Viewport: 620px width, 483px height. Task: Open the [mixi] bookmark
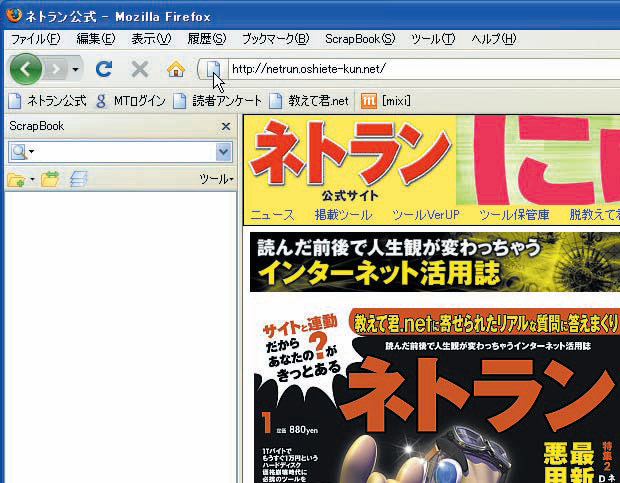tap(386, 101)
